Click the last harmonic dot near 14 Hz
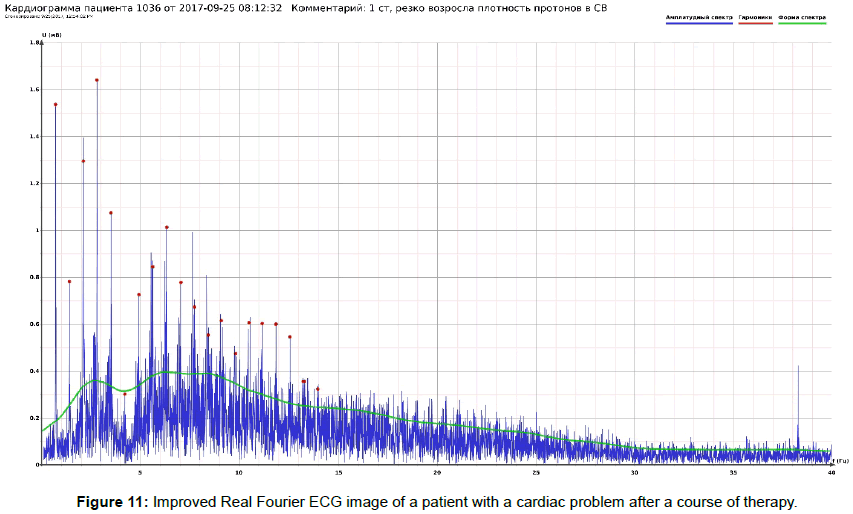853x514 pixels. pyautogui.click(x=318, y=389)
